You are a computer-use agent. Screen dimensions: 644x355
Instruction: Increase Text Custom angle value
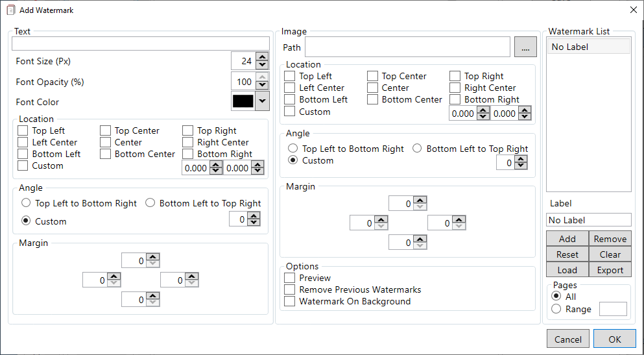(254, 215)
